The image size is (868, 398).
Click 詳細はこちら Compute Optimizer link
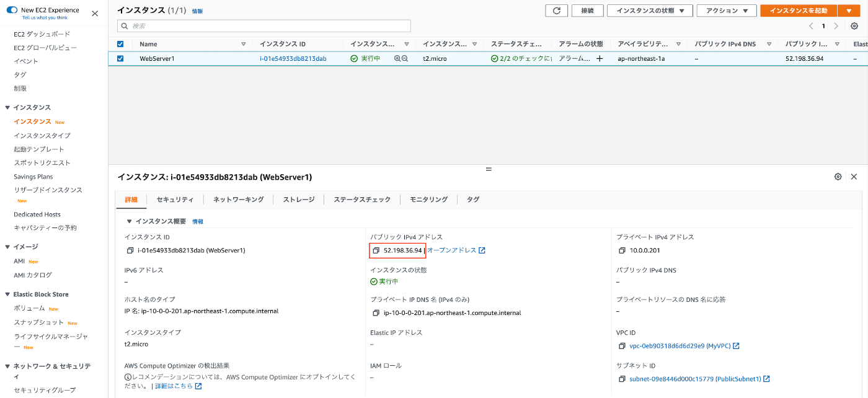(x=178, y=386)
